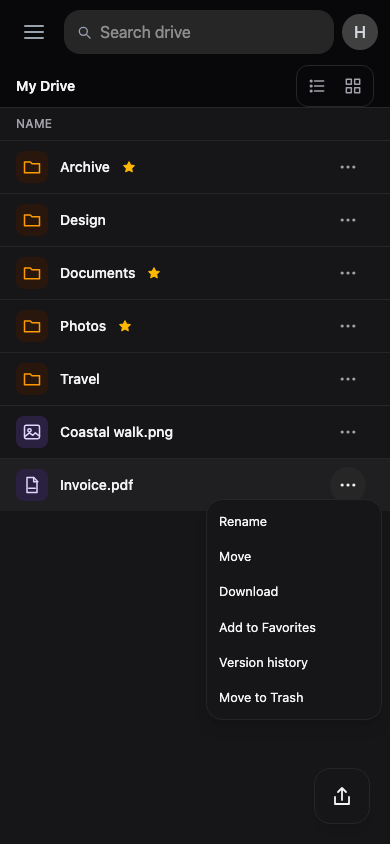The height and width of the screenshot is (844, 390).
Task: Open the Design folder name
Action: (x=83, y=220)
